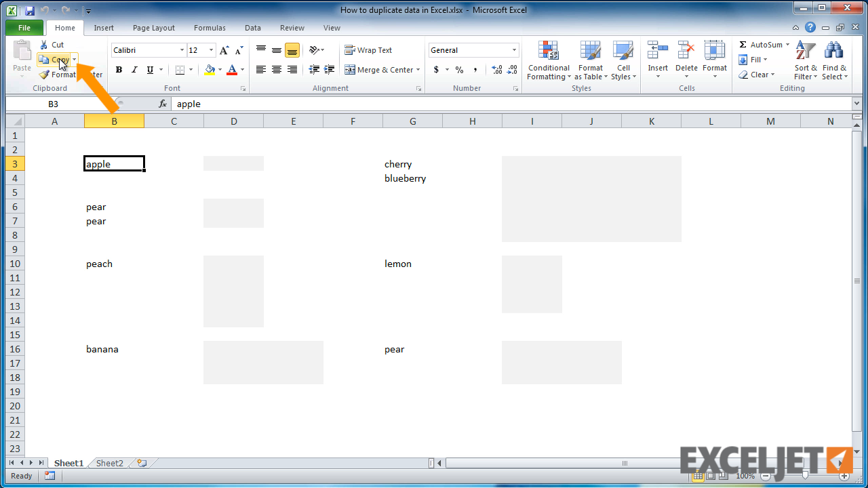868x488 pixels.
Task: Click the Copy button in Clipboard group
Action: tap(54, 60)
